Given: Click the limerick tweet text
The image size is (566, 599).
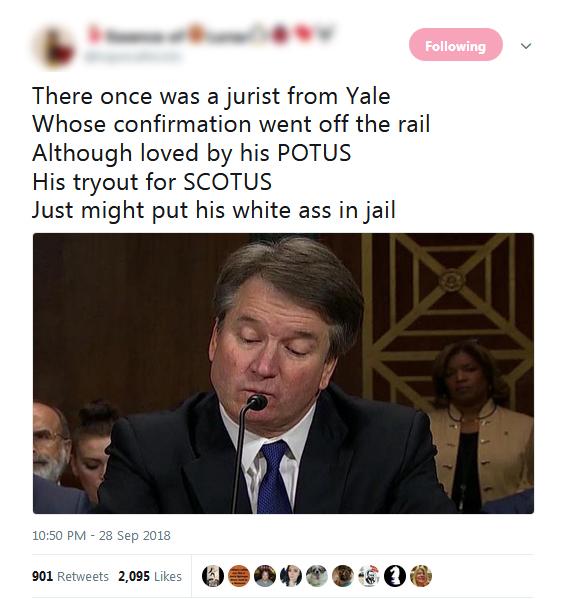Looking at the screenshot, I should [x=231, y=153].
